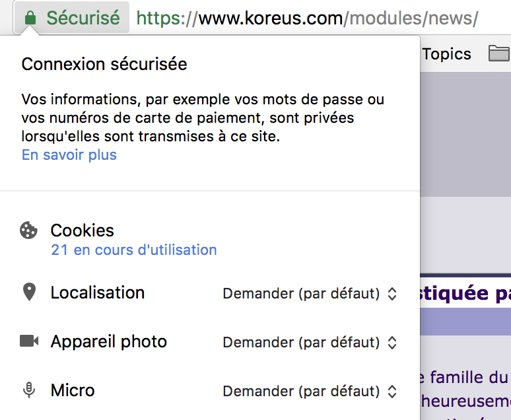Expand the Appareil photo permission dropdown

point(310,343)
